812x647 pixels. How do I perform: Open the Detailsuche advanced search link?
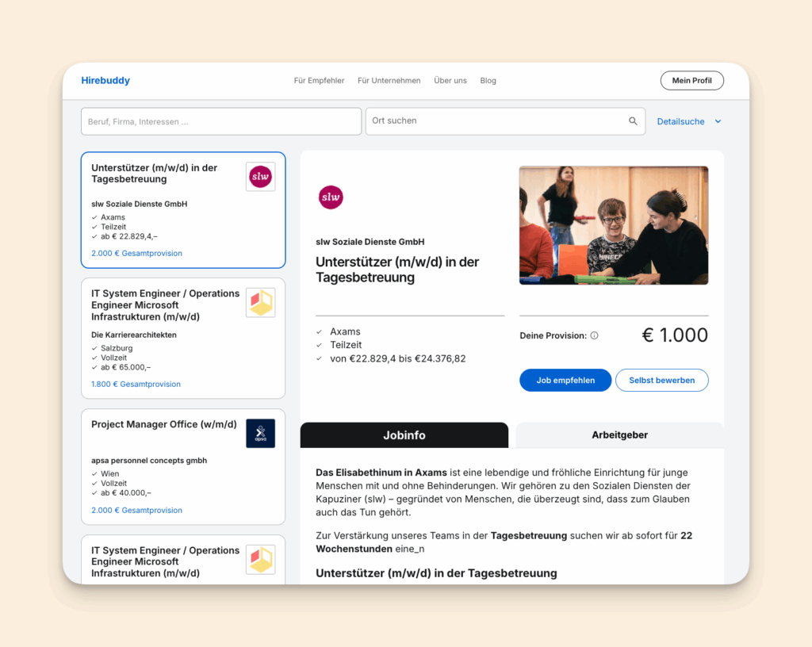point(680,121)
